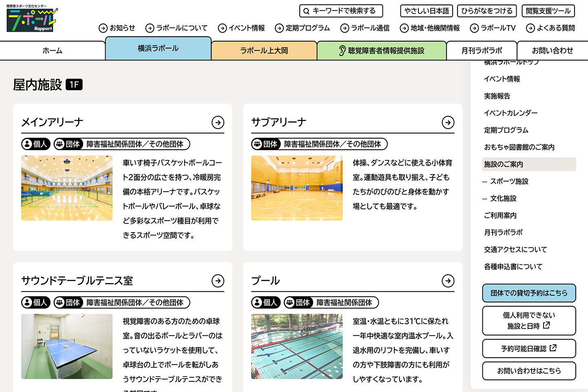Click the arrow icon beside メインアリーナ
The height and width of the screenshot is (392, 588).
click(x=218, y=122)
